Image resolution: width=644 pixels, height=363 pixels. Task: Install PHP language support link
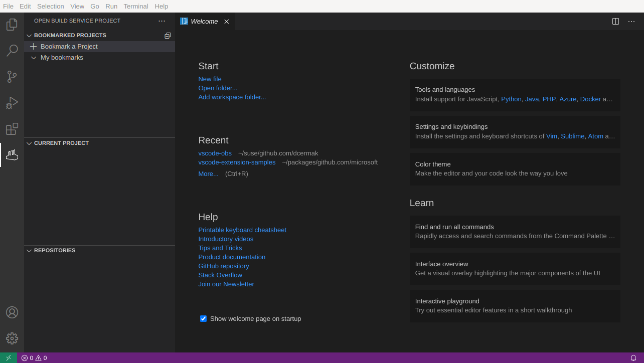(x=549, y=99)
